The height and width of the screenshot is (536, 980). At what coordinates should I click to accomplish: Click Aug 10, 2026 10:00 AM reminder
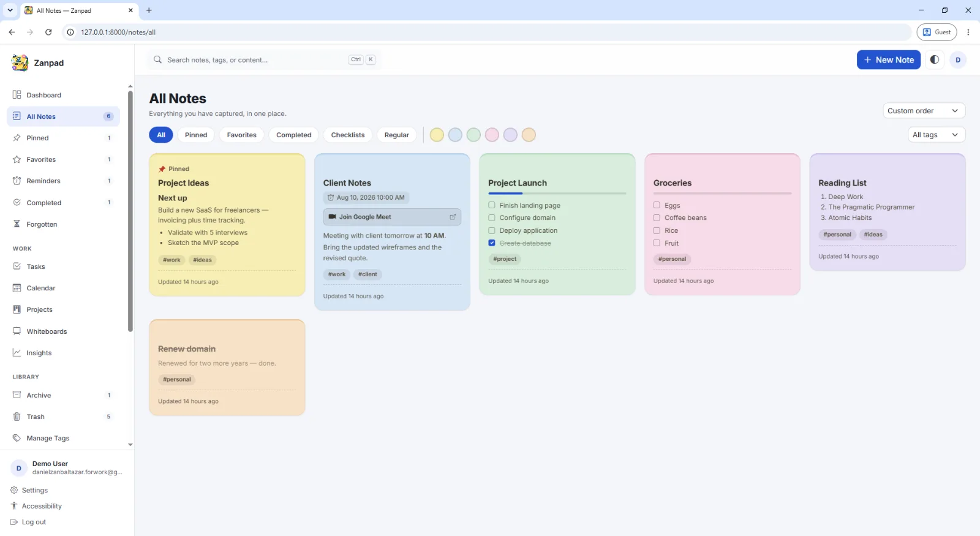366,198
